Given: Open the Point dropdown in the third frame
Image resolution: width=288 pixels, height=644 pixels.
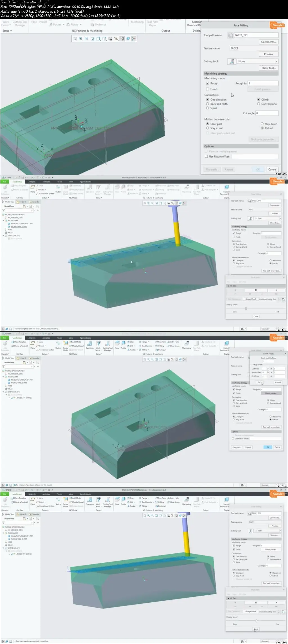Looking at the screenshot, I should click(45, 346).
